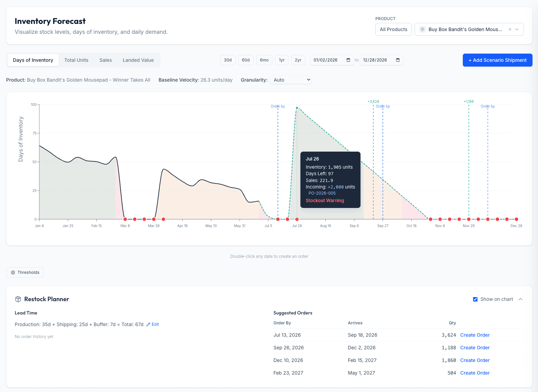The height and width of the screenshot is (392, 538).
Task: Open the Granularity Auto dropdown
Action: pyautogui.click(x=291, y=80)
